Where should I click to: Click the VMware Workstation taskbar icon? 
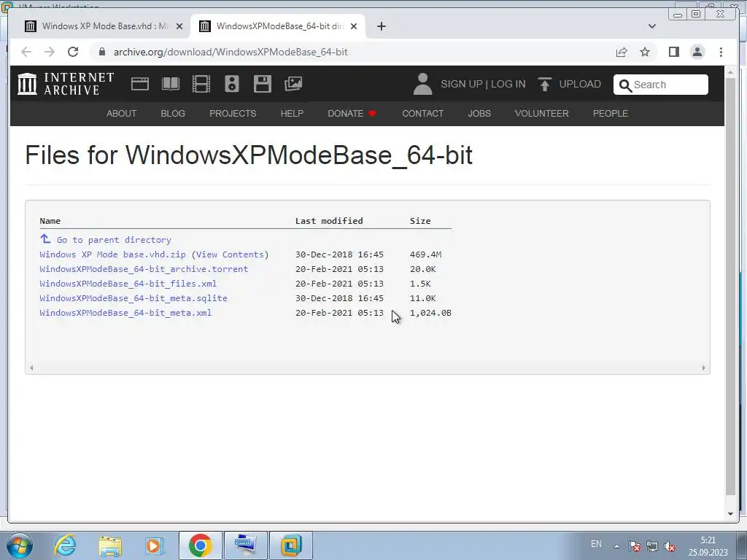tap(291, 545)
